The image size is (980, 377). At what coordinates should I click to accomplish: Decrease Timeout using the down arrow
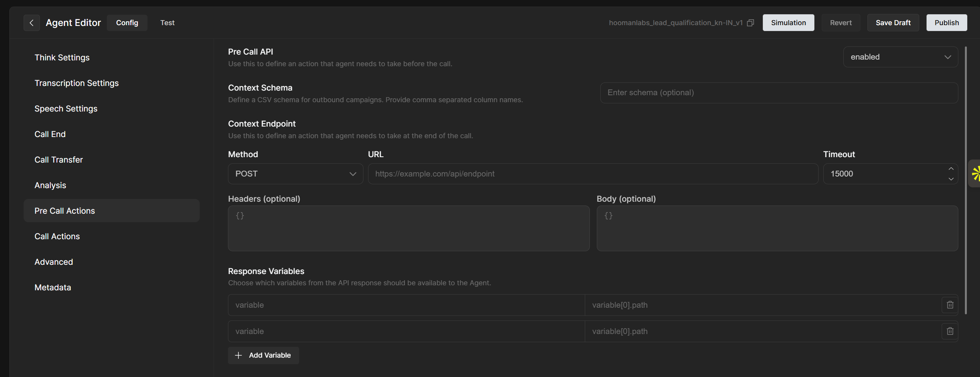tap(951, 179)
